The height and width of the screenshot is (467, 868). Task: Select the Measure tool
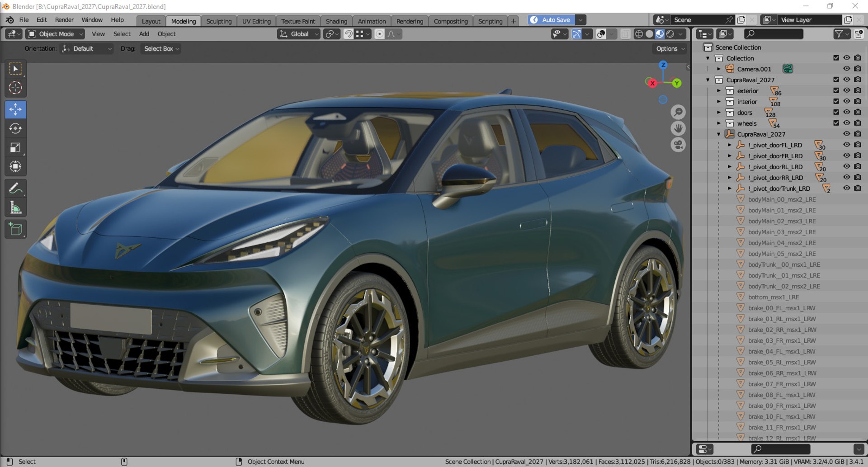15,207
